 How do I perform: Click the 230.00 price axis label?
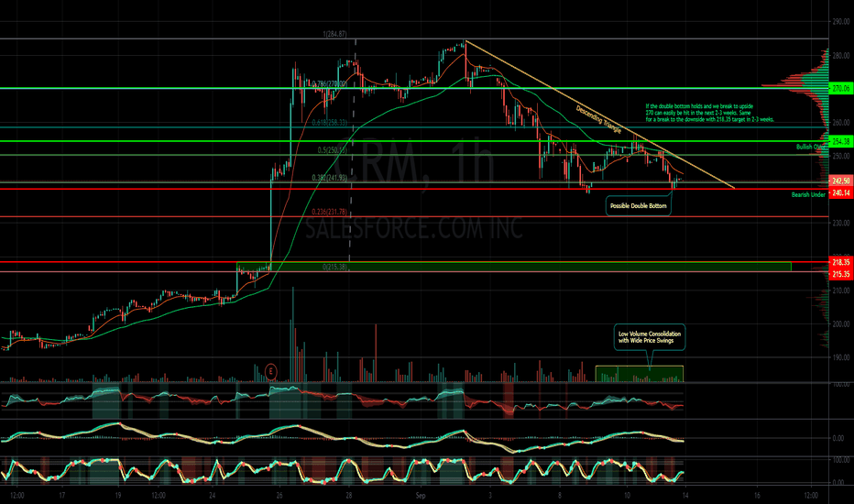(x=841, y=223)
